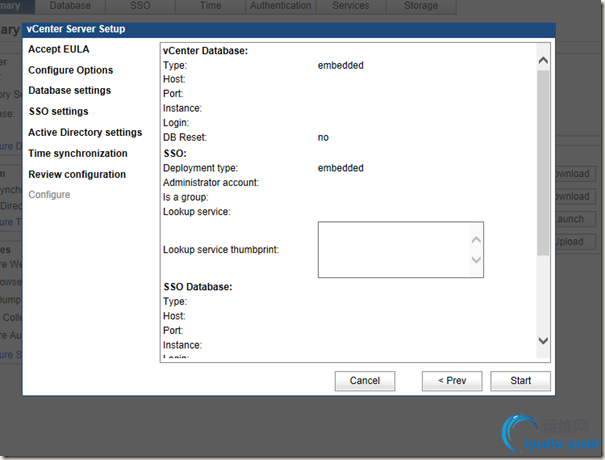
Task: Click the DB Reset value no
Action: click(323, 138)
